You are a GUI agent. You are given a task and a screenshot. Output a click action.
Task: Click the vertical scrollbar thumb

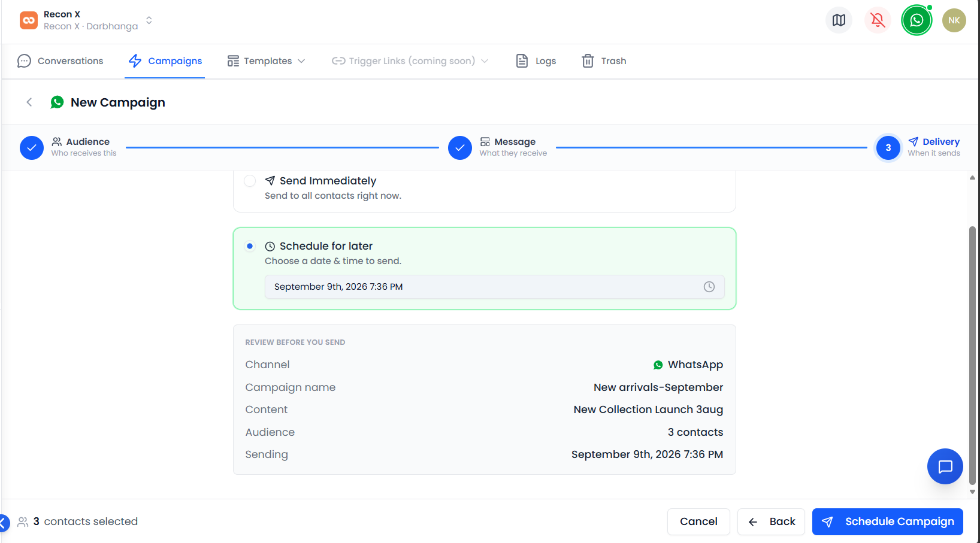click(972, 356)
